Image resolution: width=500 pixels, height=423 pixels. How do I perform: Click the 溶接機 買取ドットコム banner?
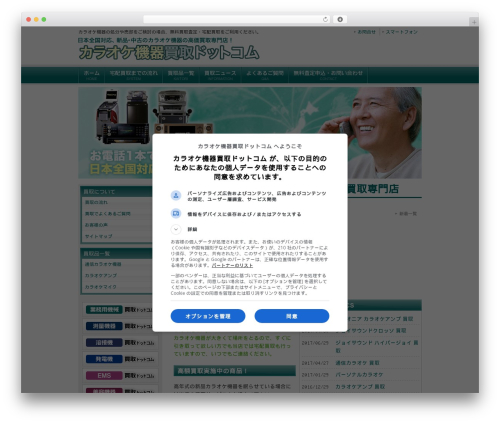(x=120, y=342)
